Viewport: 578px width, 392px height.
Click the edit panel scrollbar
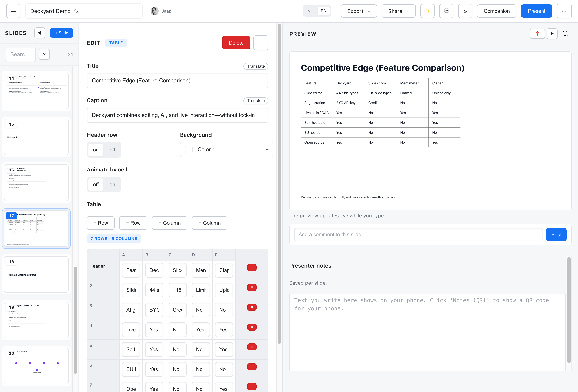279,184
